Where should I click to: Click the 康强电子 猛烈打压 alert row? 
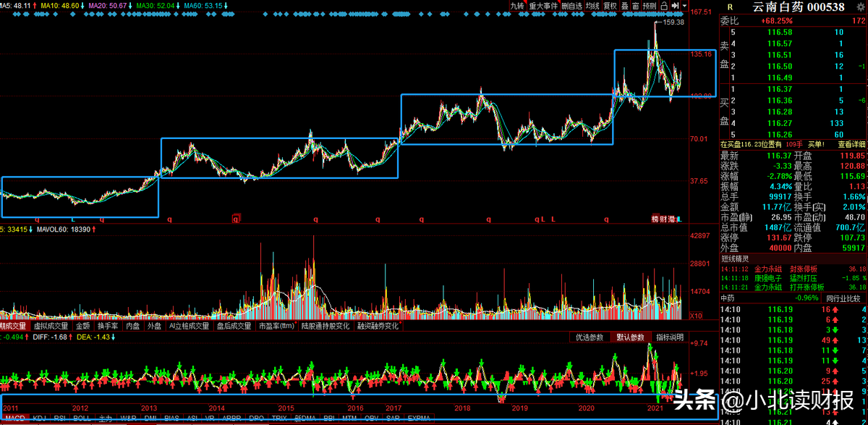point(793,278)
